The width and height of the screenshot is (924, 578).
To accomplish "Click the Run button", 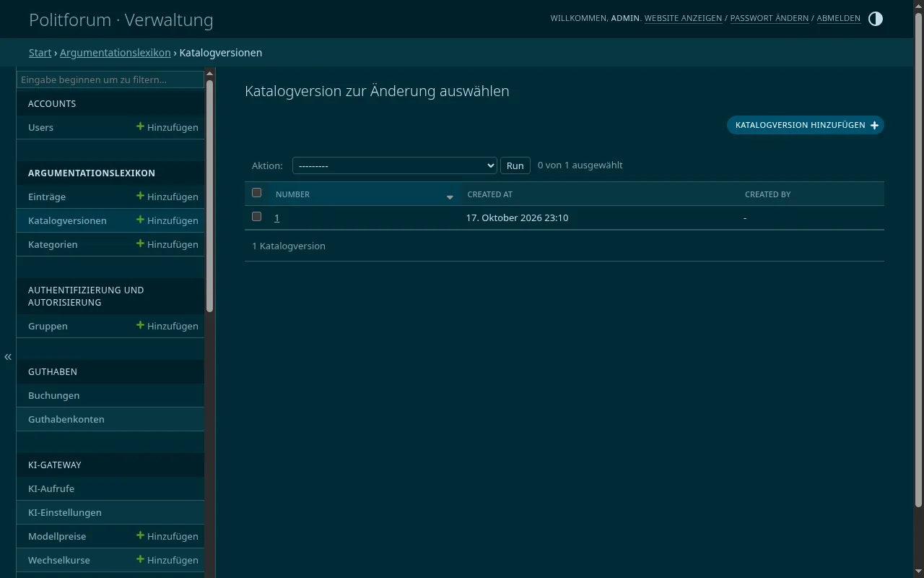I will (x=515, y=165).
